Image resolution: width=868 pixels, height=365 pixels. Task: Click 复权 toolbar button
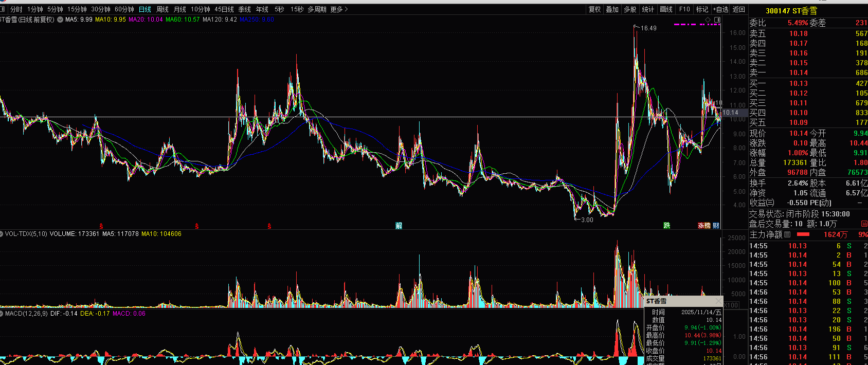click(x=595, y=9)
